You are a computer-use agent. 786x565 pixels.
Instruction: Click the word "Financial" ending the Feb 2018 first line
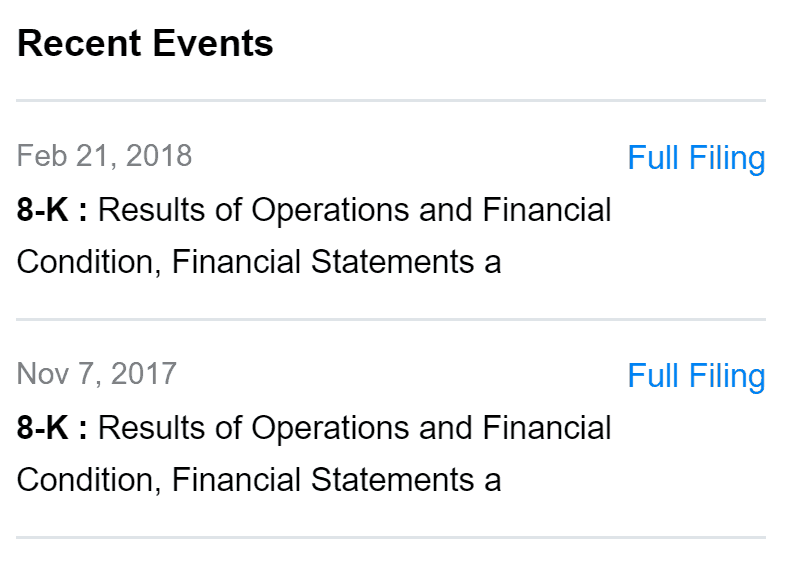pos(546,211)
